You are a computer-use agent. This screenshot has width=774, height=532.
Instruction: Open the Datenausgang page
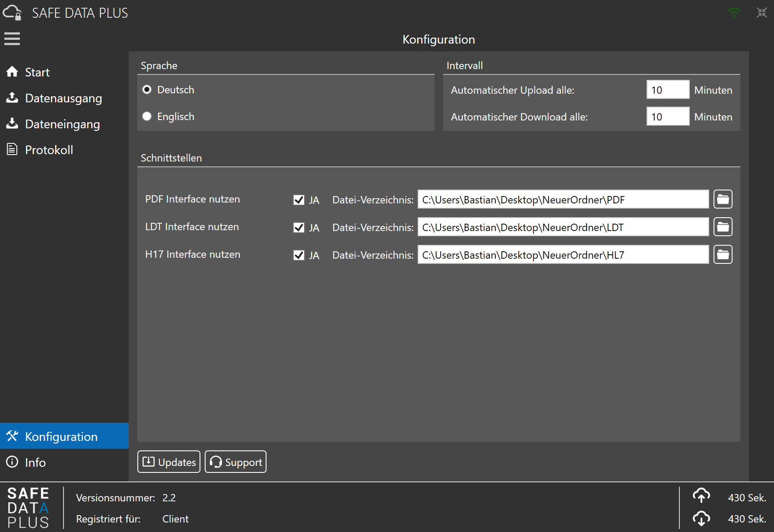pos(64,98)
